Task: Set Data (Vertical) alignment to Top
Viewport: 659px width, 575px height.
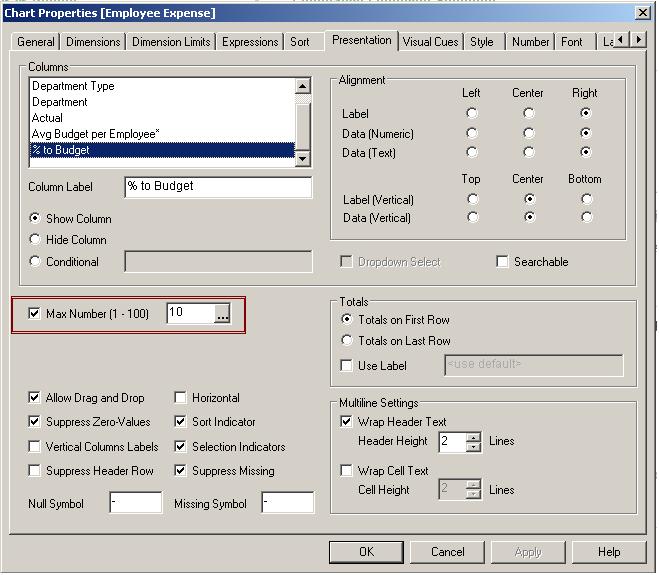Action: click(473, 217)
